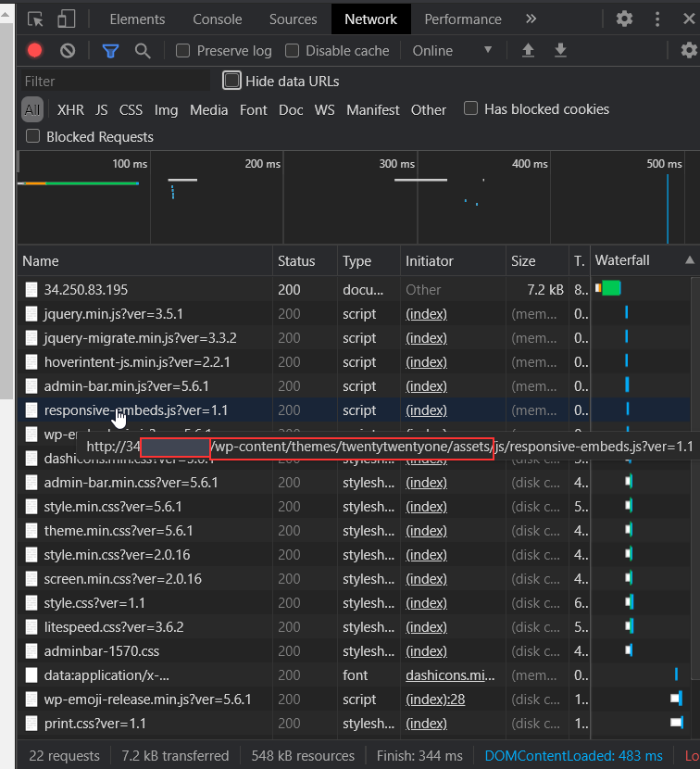
Task: Switch to the Console tab
Action: [217, 19]
